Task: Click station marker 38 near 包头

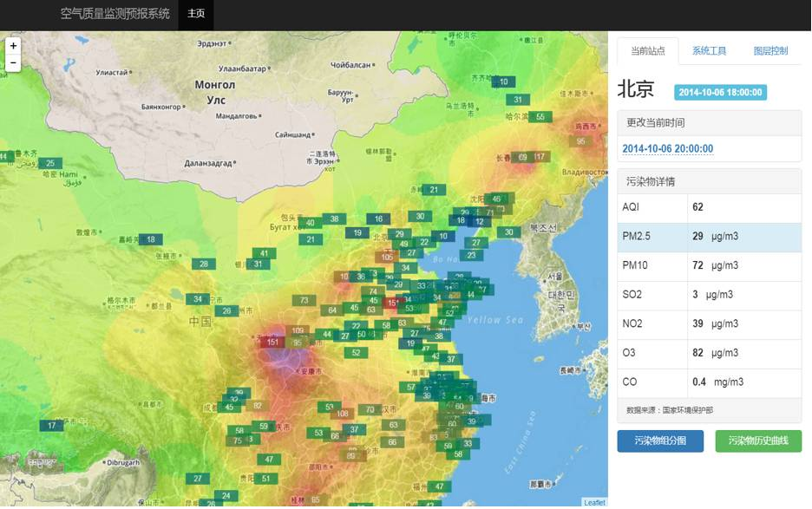Action: pos(335,219)
